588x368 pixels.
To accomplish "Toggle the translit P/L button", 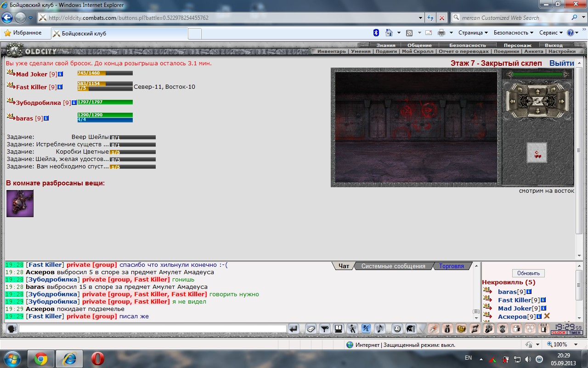I will (x=366, y=329).
